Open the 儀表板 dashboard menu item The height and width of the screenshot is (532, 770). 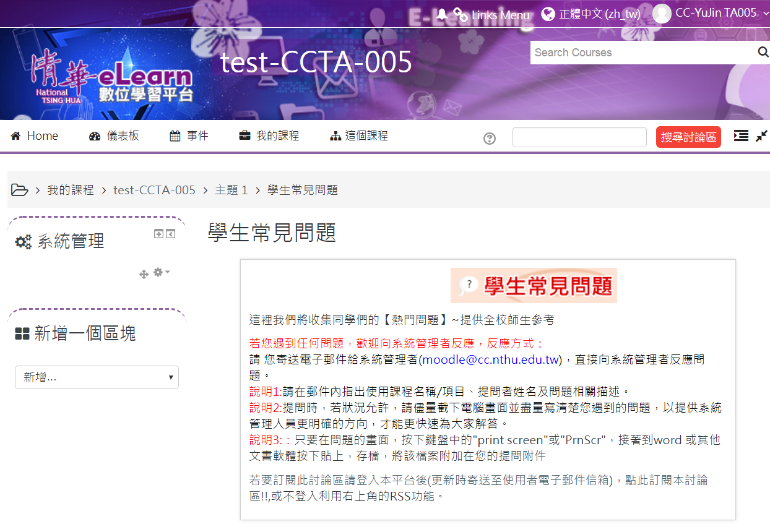[115, 136]
